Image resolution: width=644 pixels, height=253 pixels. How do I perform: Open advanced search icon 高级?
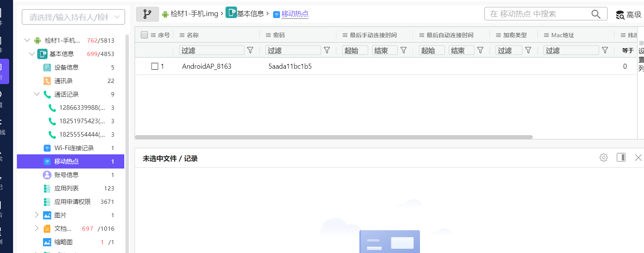click(620, 15)
